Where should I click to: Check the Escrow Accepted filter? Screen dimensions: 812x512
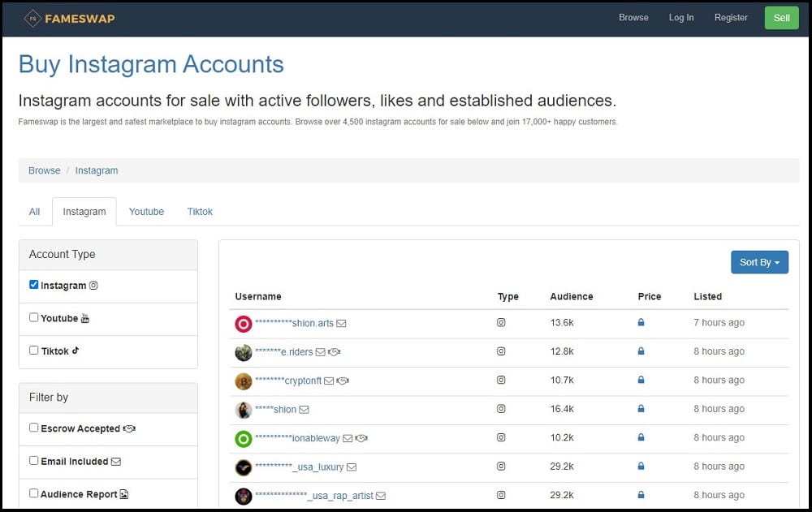pyautogui.click(x=33, y=428)
